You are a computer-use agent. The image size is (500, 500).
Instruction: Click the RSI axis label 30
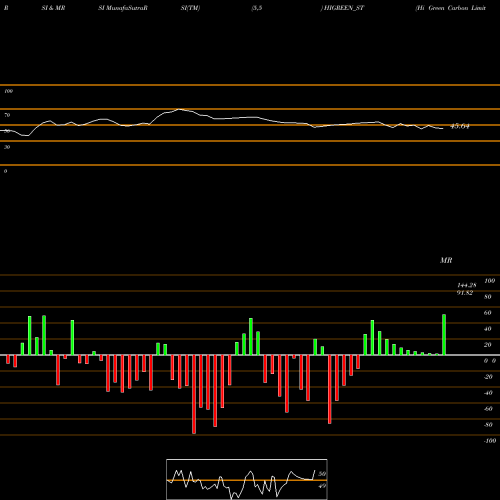7,147
